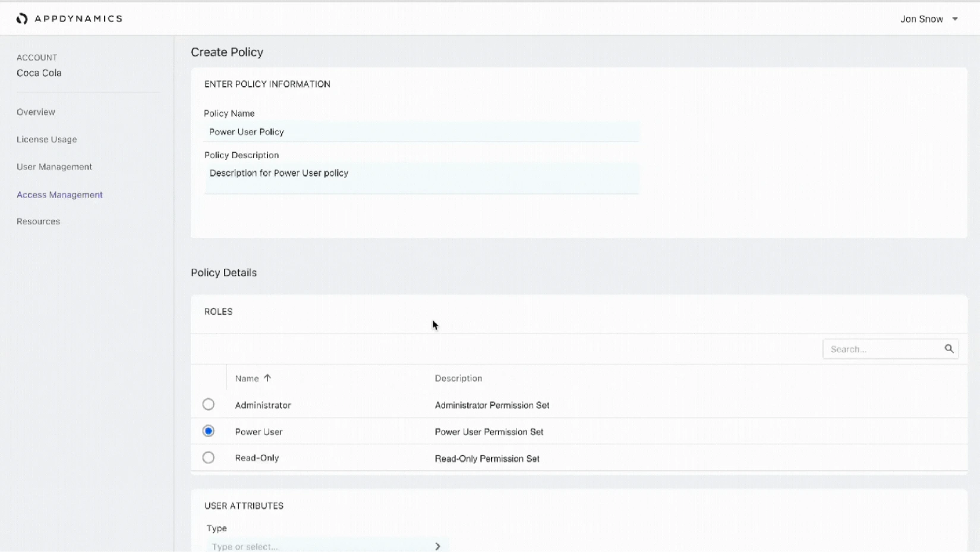980x552 pixels.
Task: Click the search magnifier icon in Roles
Action: point(949,349)
